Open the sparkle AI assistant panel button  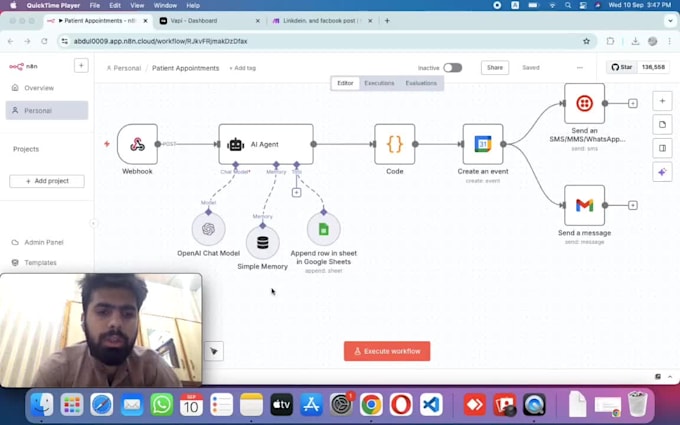[x=662, y=172]
